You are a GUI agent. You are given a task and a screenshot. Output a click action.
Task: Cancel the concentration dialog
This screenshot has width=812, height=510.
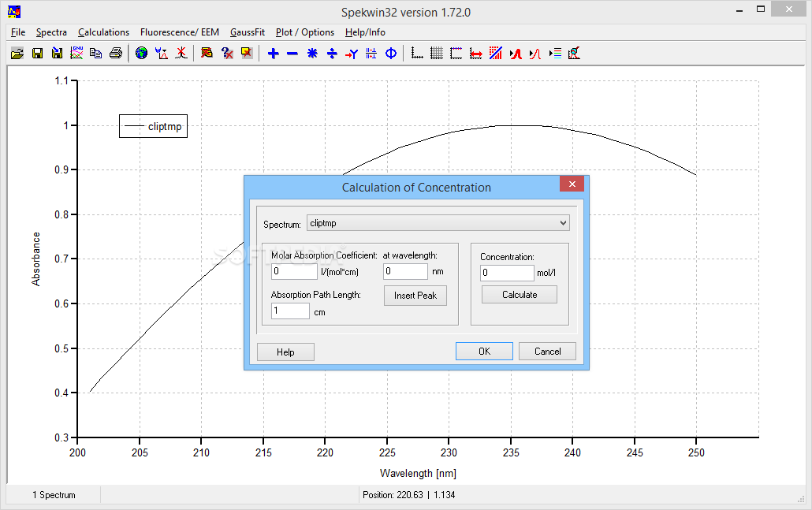pyautogui.click(x=547, y=351)
